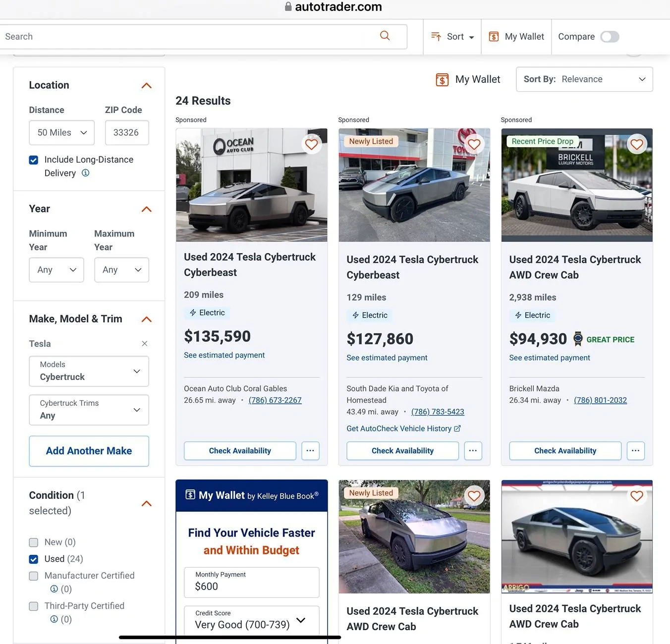Open the Minimum Year dropdown
Viewport: 670px width, 644px height.
56,270
